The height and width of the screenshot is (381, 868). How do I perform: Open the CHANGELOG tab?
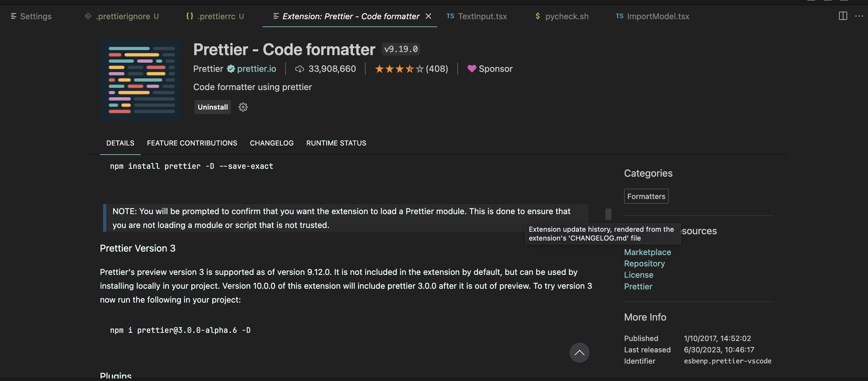pyautogui.click(x=272, y=143)
